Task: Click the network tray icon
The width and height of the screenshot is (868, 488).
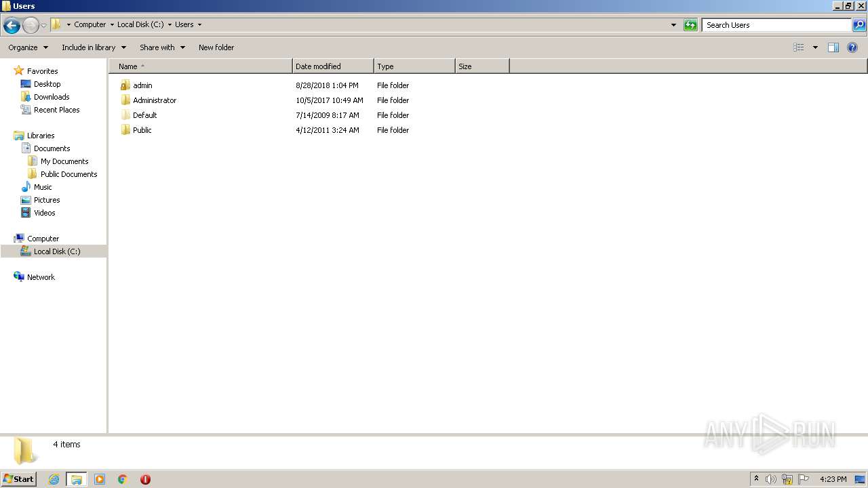Action: (787, 479)
